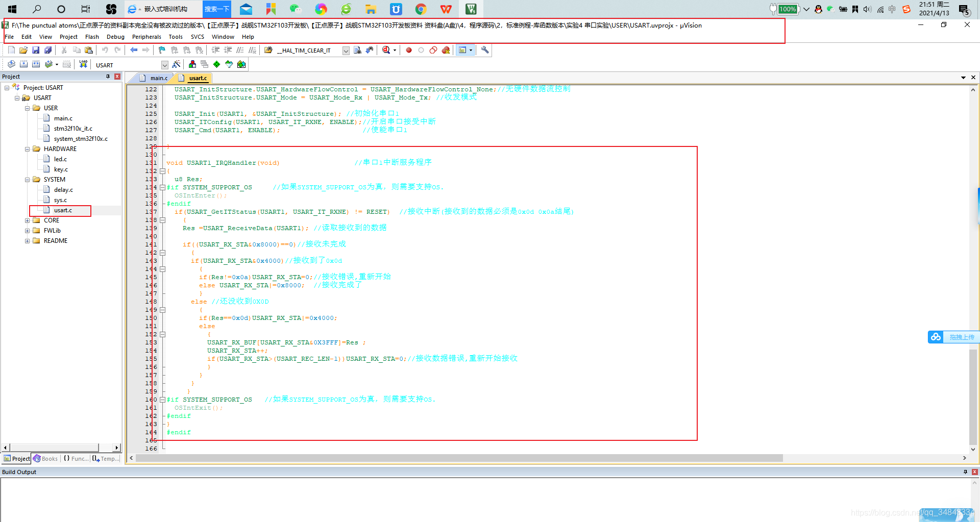Open the __HAL_TIM_CLEAR_IT find dropdown
This screenshot has height=522, width=980.
(346, 51)
